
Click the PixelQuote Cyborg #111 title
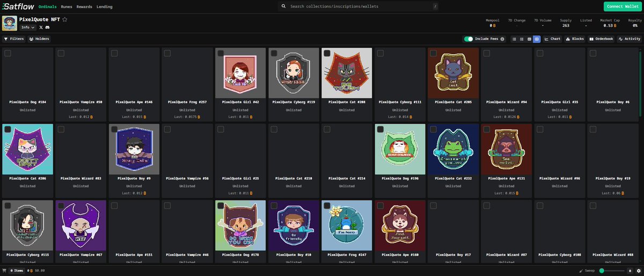click(x=400, y=102)
